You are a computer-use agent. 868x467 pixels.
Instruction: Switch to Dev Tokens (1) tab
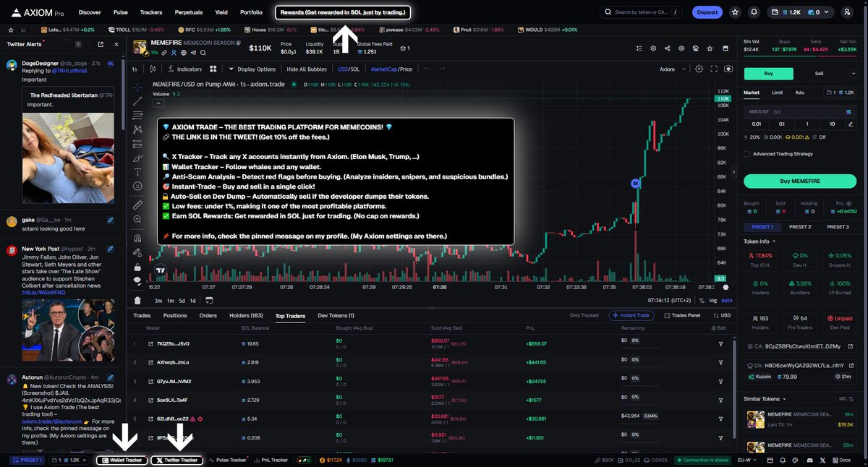point(336,316)
